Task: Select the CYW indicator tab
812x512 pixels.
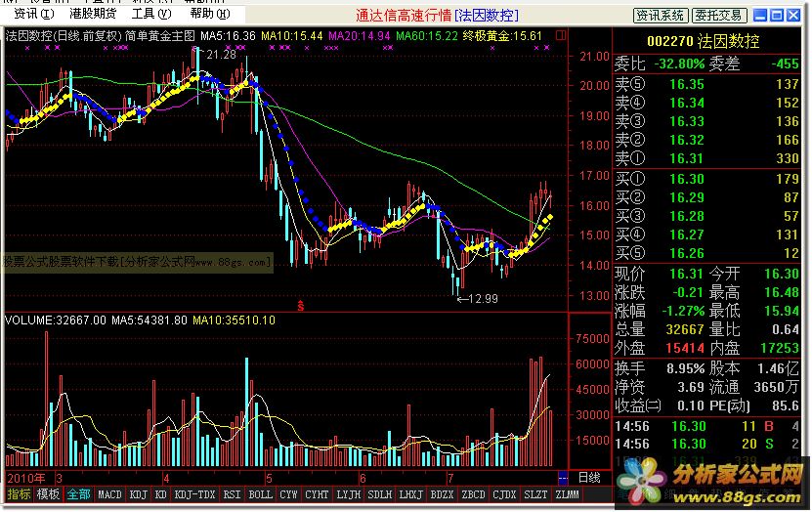Action: (x=288, y=494)
